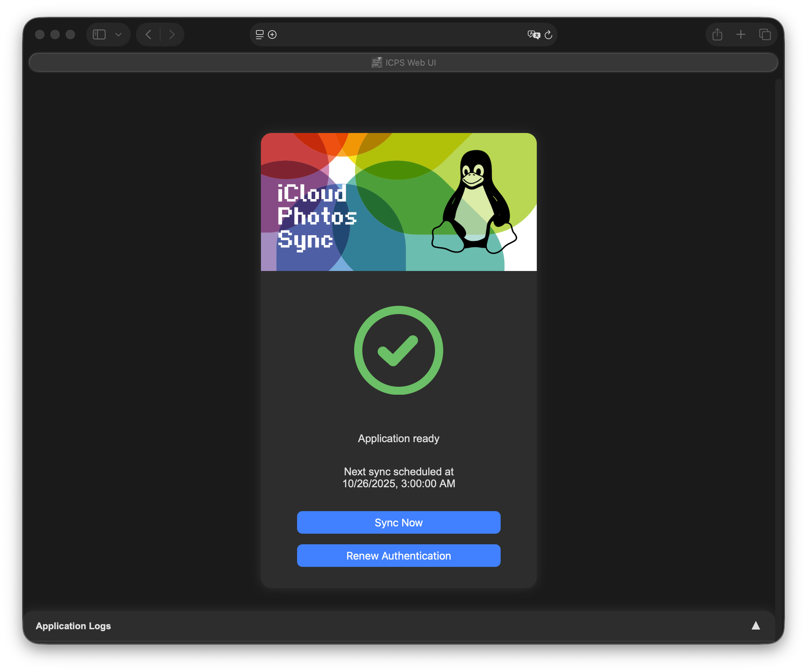
Task: Click the iCloud Photos Sync banner image
Action: coord(399,202)
